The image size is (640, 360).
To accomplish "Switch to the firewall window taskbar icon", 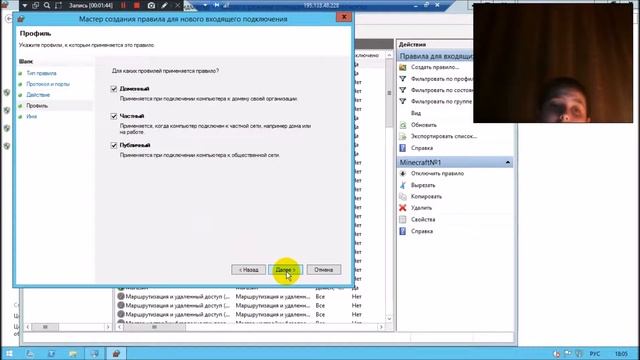I will click(x=116, y=353).
